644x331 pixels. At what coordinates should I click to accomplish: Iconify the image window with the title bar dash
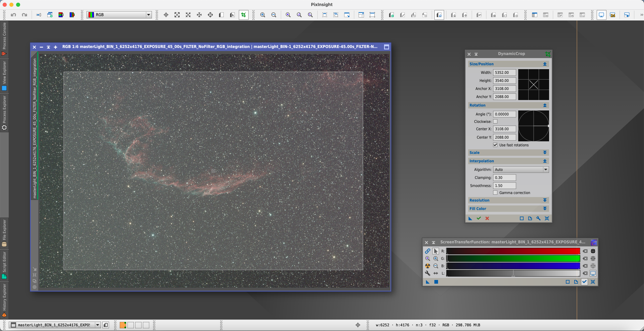click(x=41, y=47)
